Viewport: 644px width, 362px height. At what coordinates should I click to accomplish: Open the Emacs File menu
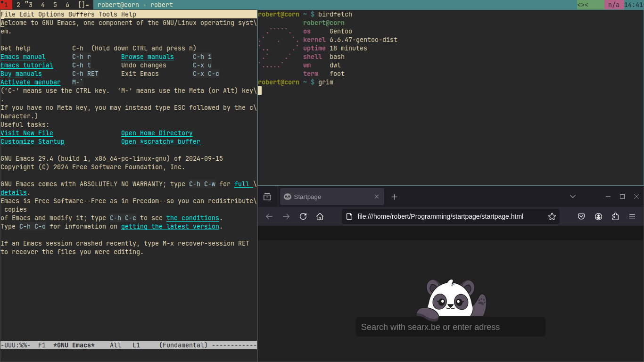pyautogui.click(x=8, y=14)
